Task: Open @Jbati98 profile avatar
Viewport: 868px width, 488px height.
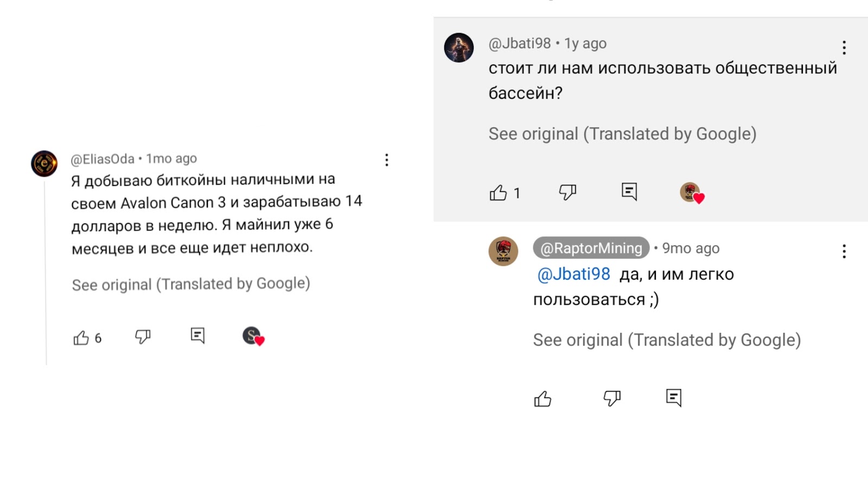Action: (x=459, y=48)
